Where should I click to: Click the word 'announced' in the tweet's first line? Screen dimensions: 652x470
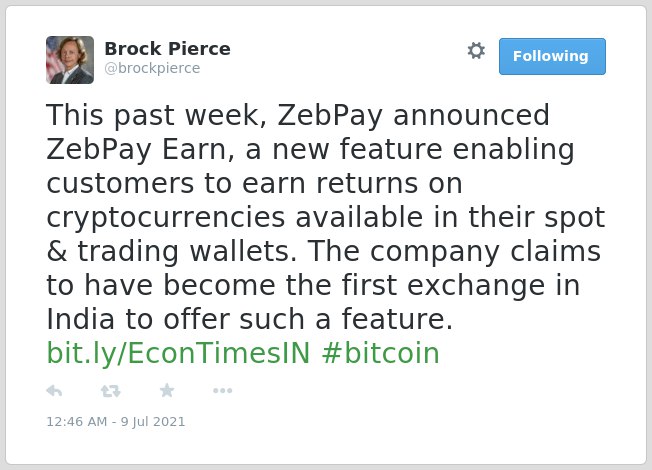471,115
